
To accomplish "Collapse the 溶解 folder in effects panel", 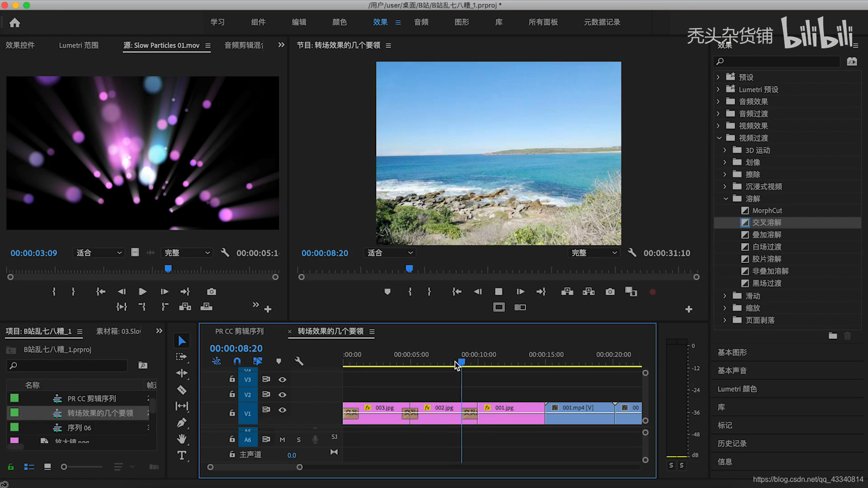I will coord(726,199).
